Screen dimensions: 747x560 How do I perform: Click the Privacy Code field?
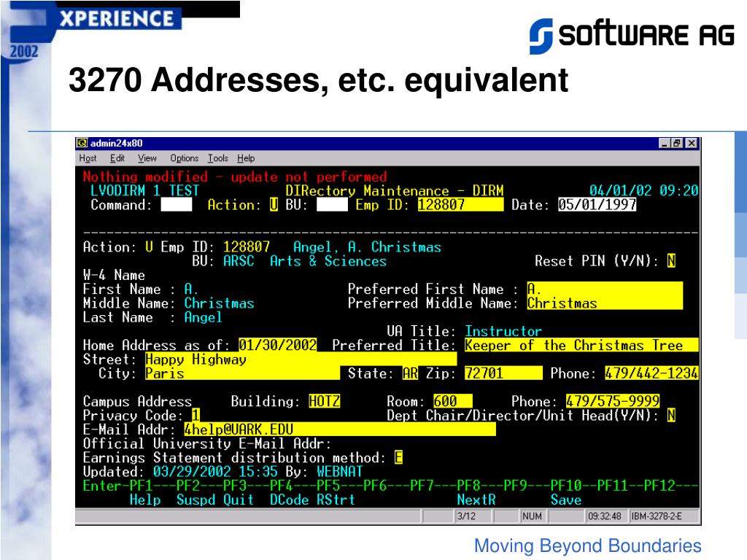[x=196, y=415]
